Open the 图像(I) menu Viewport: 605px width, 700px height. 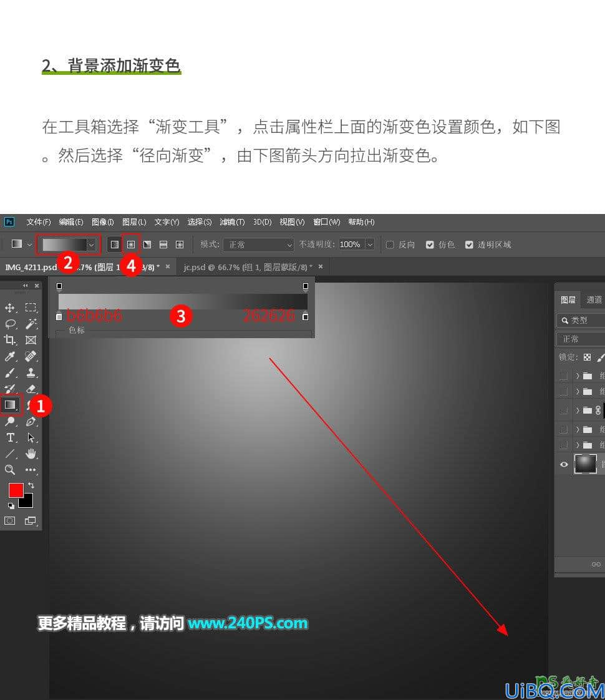[103, 222]
